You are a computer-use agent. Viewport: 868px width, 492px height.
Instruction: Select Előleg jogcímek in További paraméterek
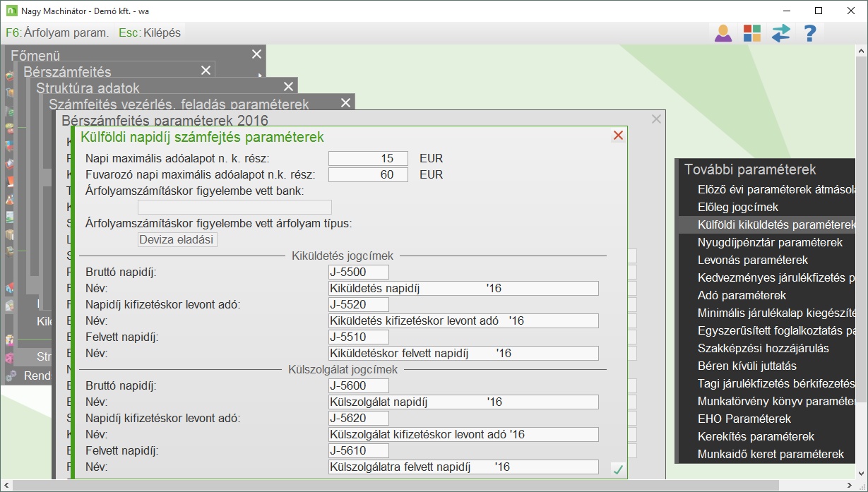pos(737,207)
